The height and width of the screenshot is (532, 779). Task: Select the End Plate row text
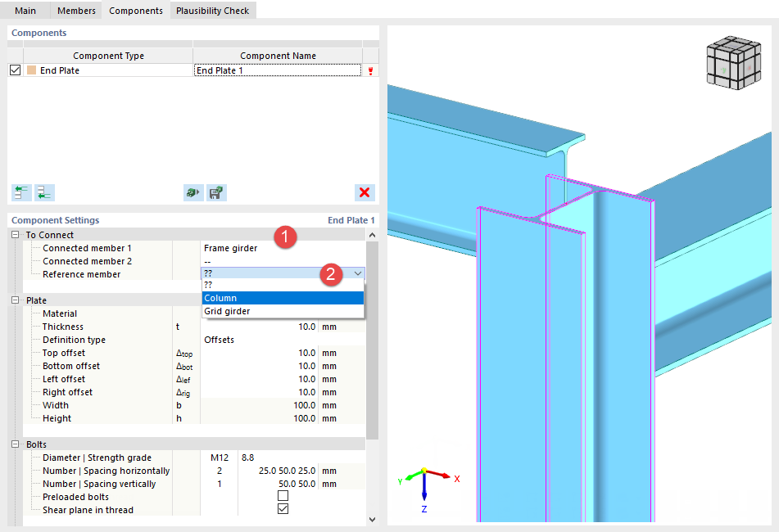(60, 70)
